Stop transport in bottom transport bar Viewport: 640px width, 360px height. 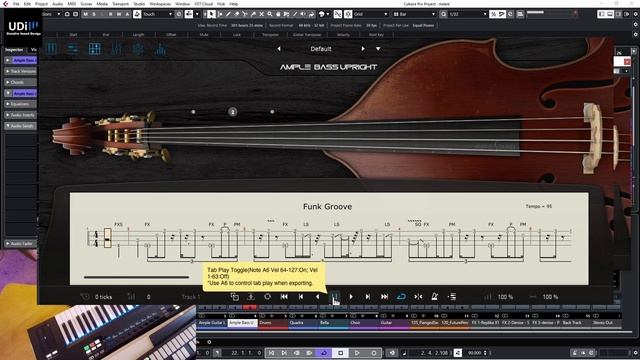(341, 353)
